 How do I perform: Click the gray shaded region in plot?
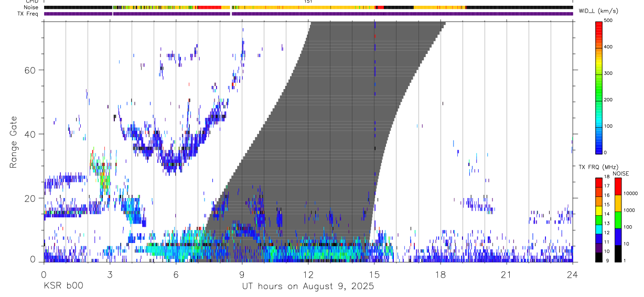pyautogui.click(x=325, y=141)
